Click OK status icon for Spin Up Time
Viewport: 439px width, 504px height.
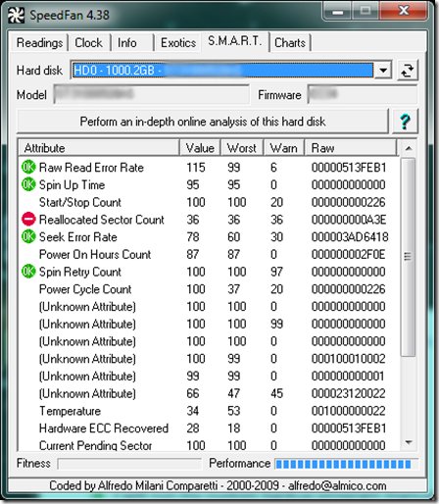(28, 184)
